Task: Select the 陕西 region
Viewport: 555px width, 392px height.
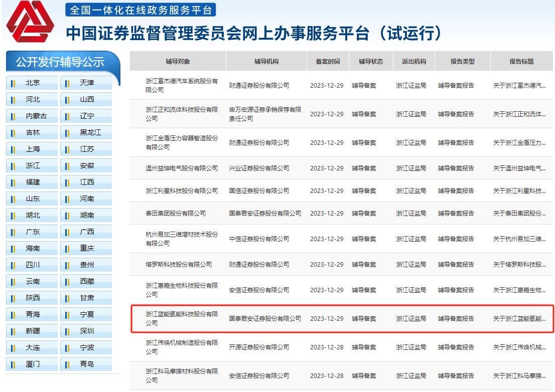Action: (x=32, y=298)
